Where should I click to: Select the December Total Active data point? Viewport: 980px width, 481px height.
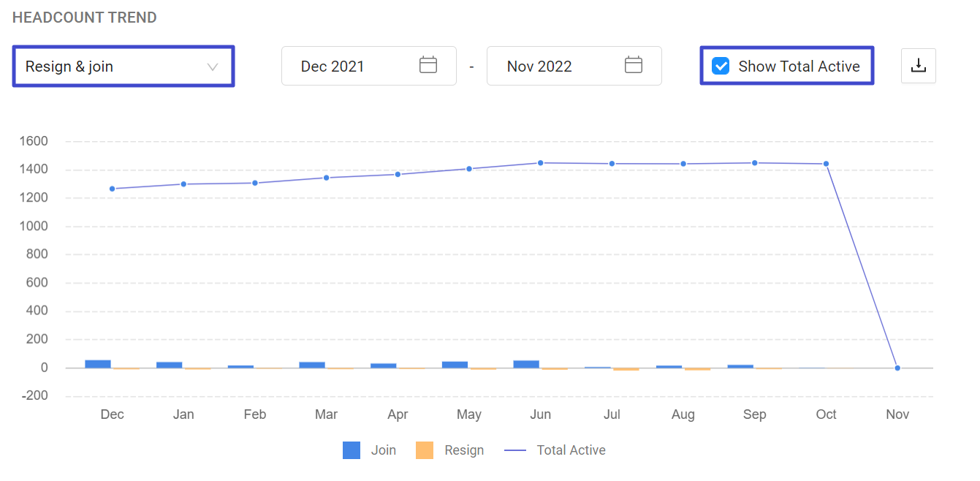coord(112,189)
